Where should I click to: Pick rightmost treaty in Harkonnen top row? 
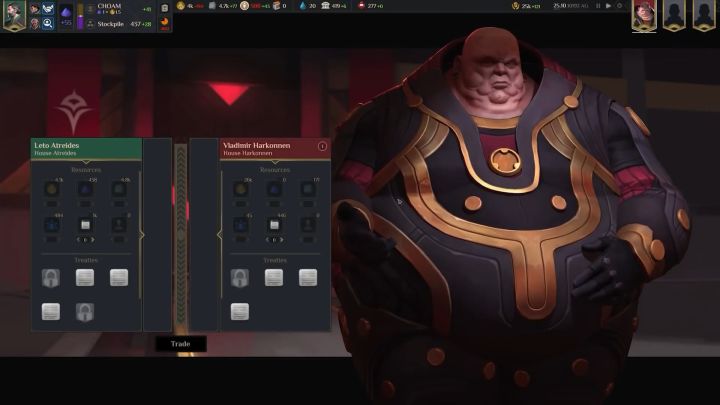[x=308, y=278]
